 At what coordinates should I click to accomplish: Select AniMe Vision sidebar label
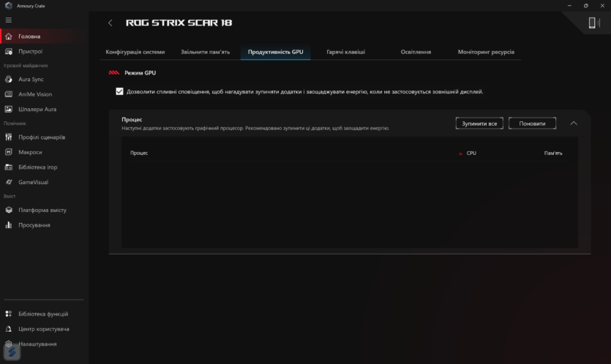[x=35, y=94]
